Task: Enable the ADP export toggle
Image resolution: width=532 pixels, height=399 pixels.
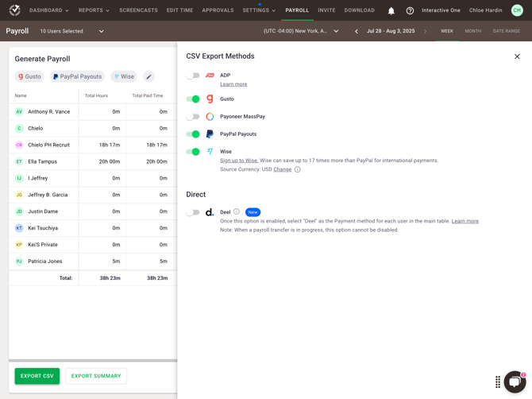Action: [193, 76]
